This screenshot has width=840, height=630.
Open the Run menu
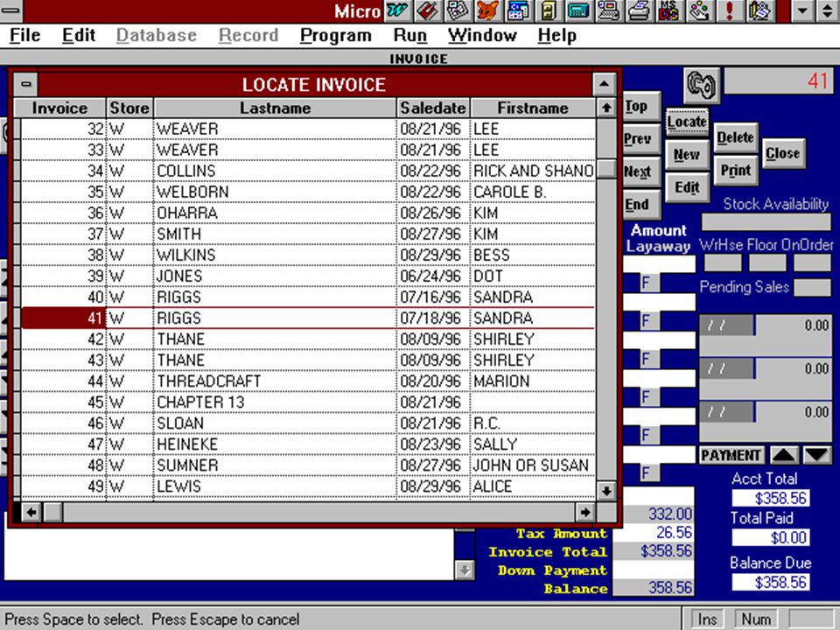pyautogui.click(x=409, y=35)
